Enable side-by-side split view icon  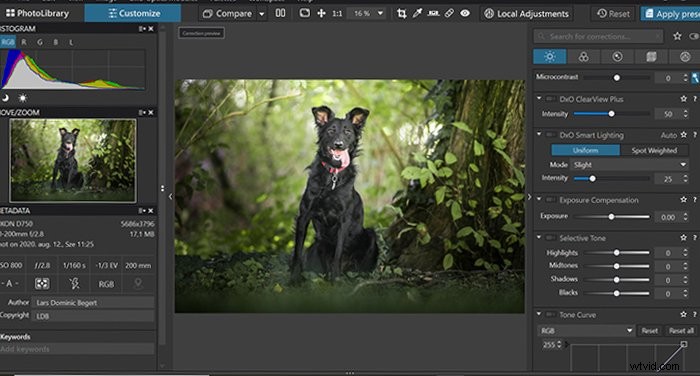[x=280, y=13]
